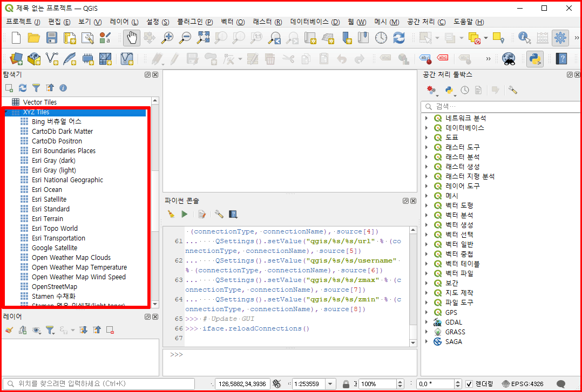This screenshot has width=582, height=392.
Task: Open the Data Source Manager icon
Action: pos(16,59)
